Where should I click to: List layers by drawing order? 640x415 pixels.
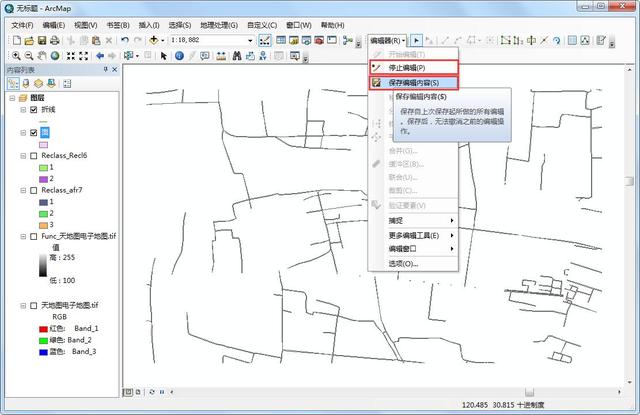tap(13, 84)
